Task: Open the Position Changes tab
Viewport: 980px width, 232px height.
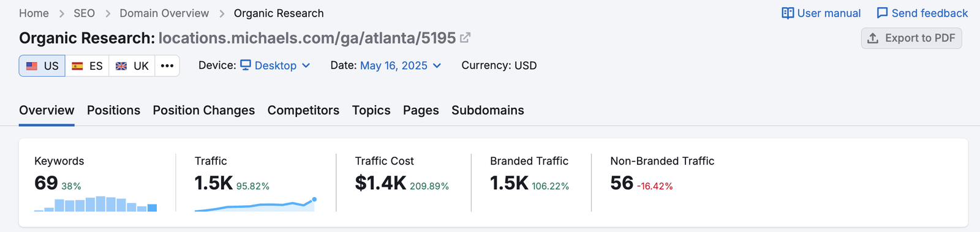Action: [204, 110]
